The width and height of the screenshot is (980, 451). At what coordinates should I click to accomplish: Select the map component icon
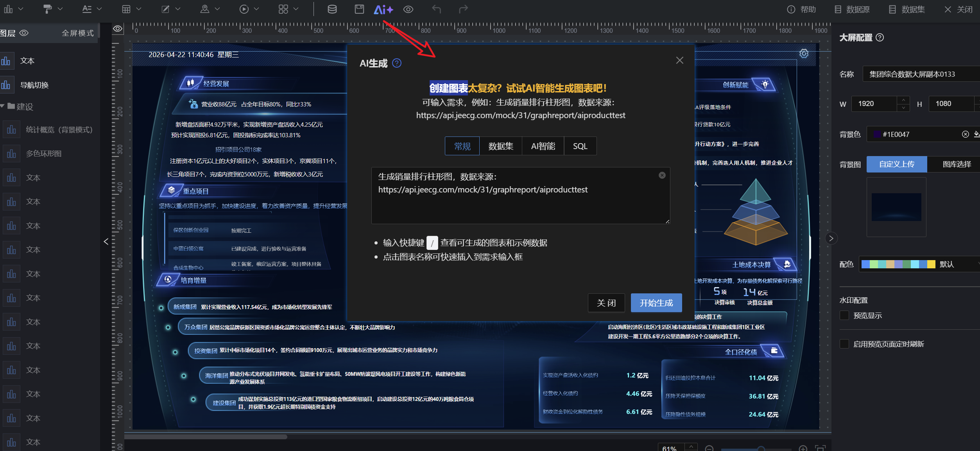pos(205,9)
